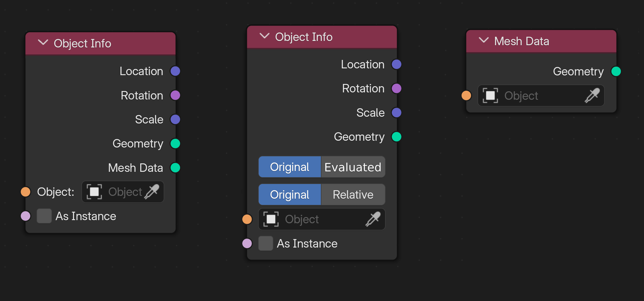The image size is (644, 301).
Task: Switch to Evaluated mode
Action: pyautogui.click(x=353, y=167)
